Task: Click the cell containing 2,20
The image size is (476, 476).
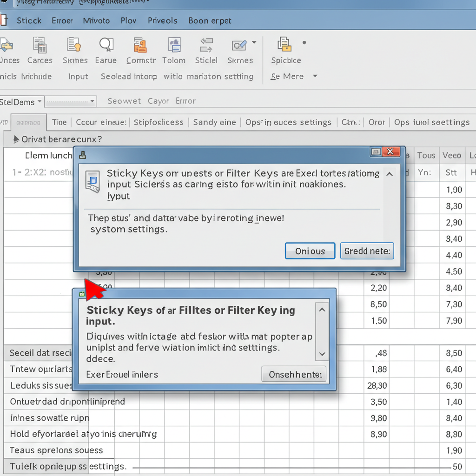Action: 377,288
